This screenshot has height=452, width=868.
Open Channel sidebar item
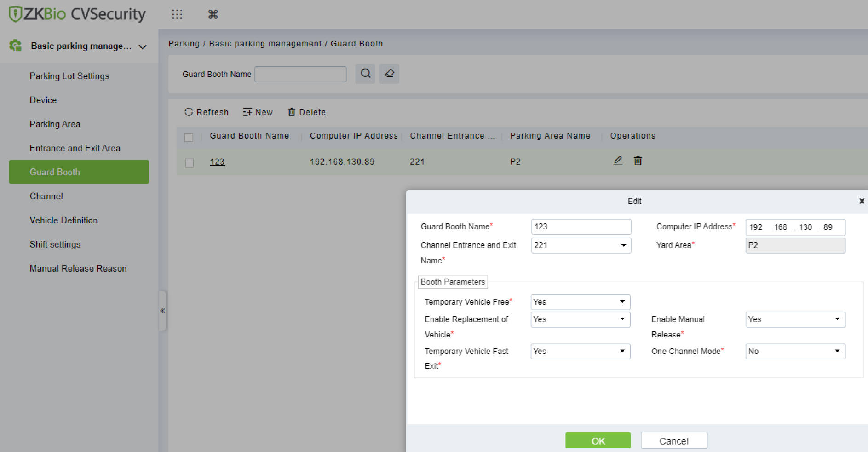46,196
